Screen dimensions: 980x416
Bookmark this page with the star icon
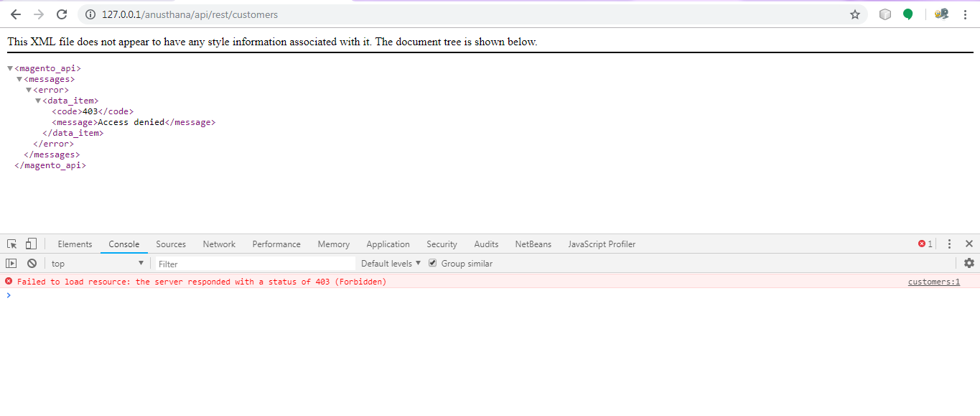click(854, 14)
